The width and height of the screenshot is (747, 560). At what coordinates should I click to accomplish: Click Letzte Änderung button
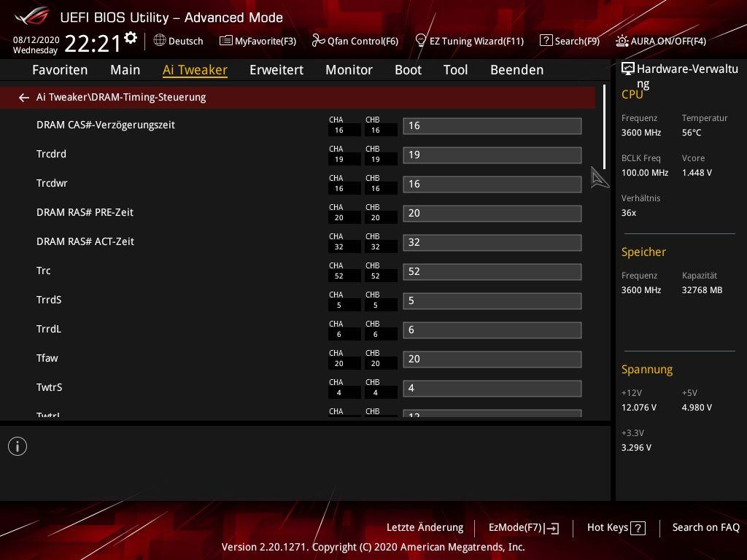coord(425,528)
